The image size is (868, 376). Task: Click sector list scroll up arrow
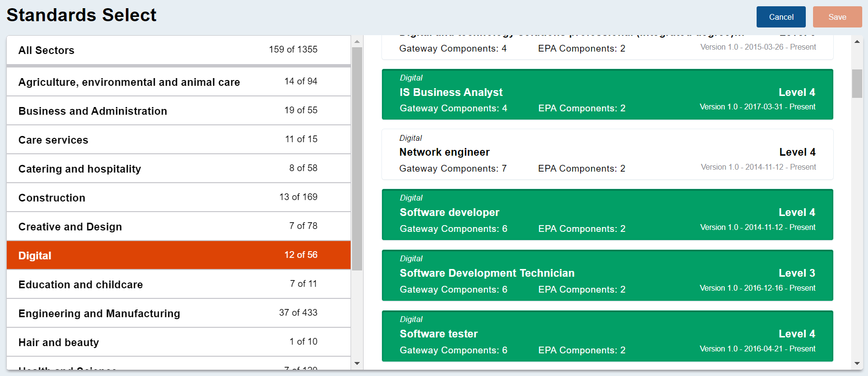click(357, 41)
